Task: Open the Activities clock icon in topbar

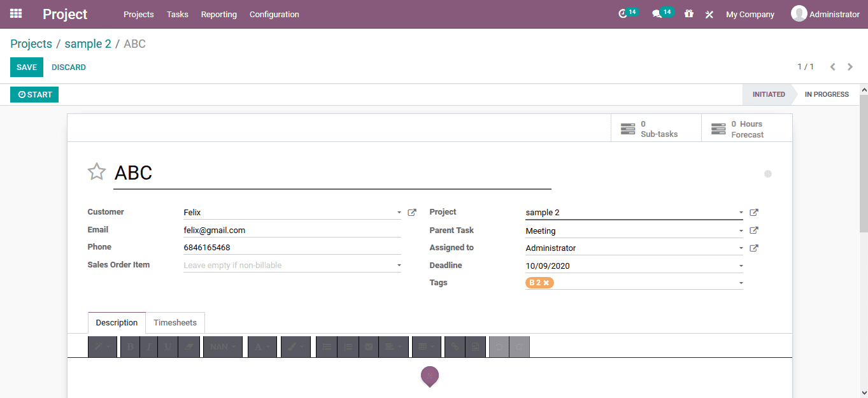Action: click(624, 13)
